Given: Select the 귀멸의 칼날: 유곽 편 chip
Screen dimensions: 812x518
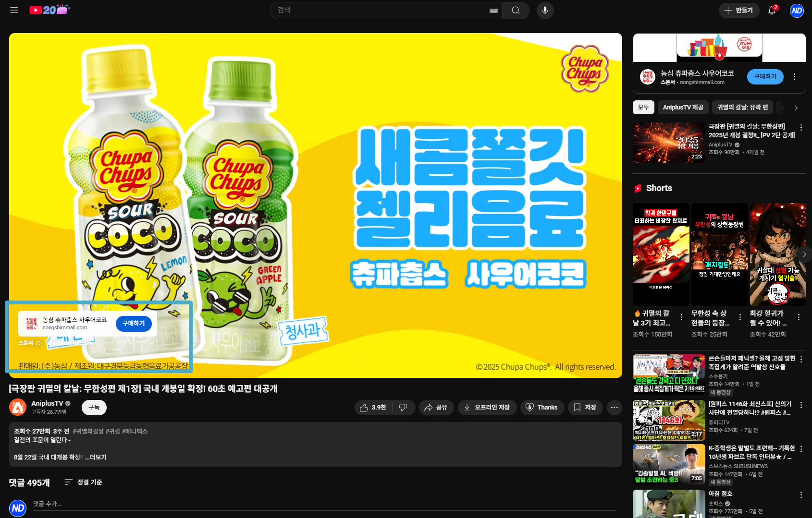Looking at the screenshot, I should coord(742,108).
